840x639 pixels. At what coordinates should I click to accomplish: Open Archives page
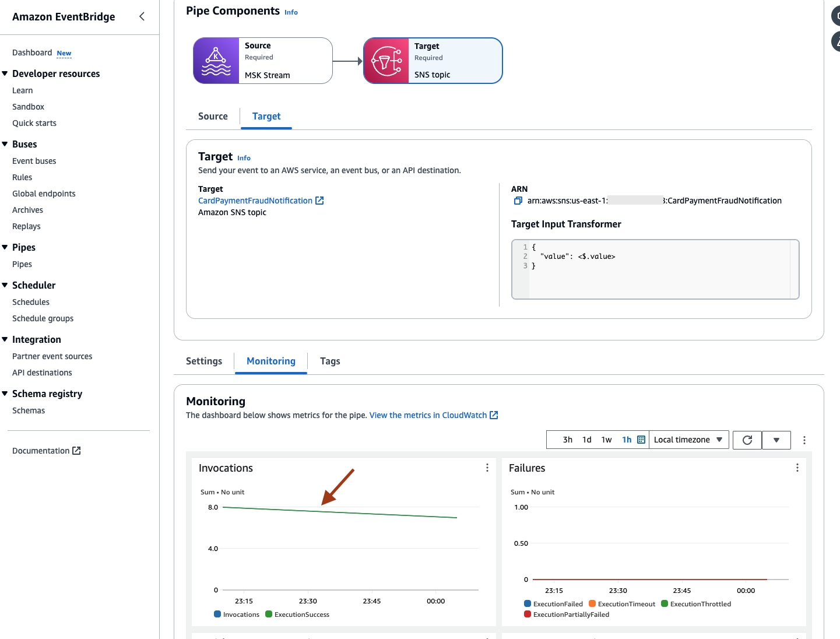(x=28, y=210)
